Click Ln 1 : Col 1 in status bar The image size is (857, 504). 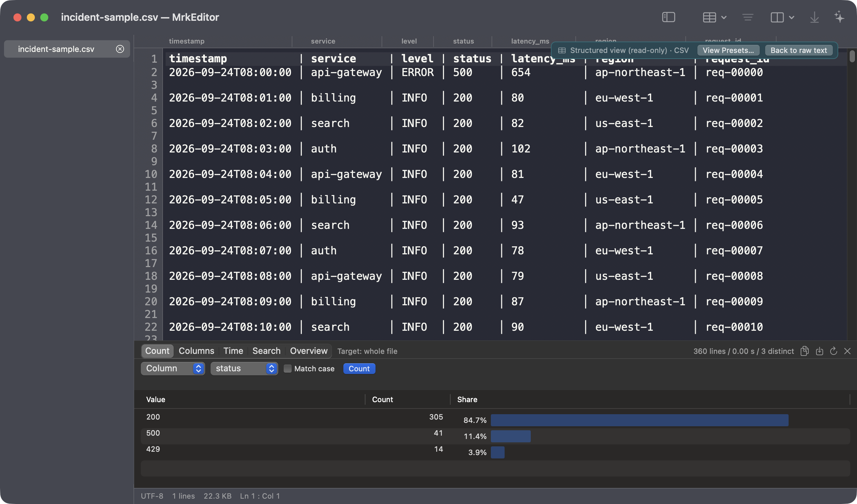260,496
